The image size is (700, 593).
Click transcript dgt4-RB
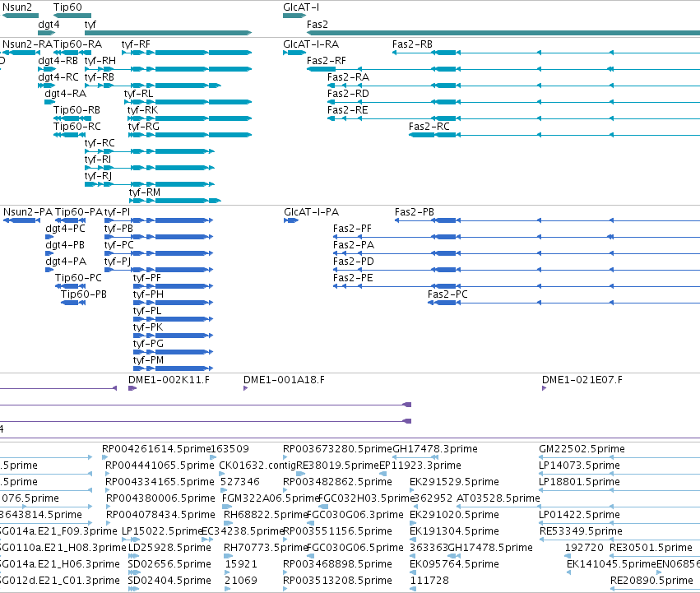[58, 61]
